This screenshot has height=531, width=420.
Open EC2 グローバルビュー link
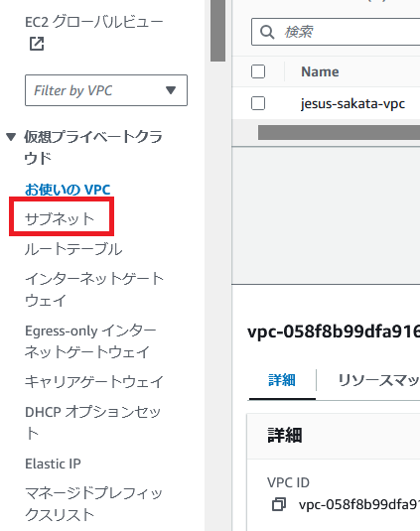point(93,23)
